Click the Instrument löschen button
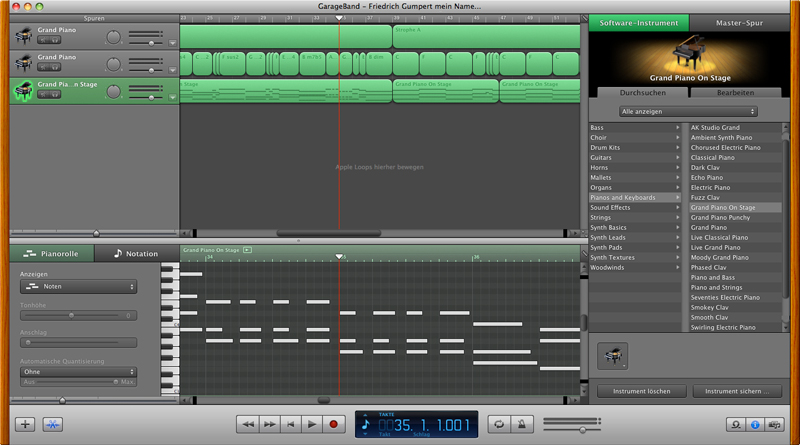The image size is (800, 445). point(641,391)
